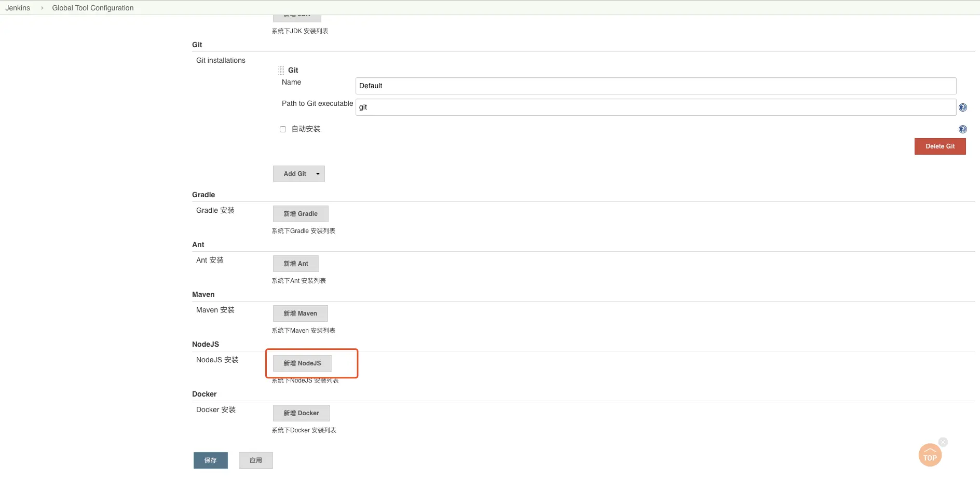The width and height of the screenshot is (980, 491).
Task: Select the 系统下Docker 安装列表 text
Action: [304, 430]
